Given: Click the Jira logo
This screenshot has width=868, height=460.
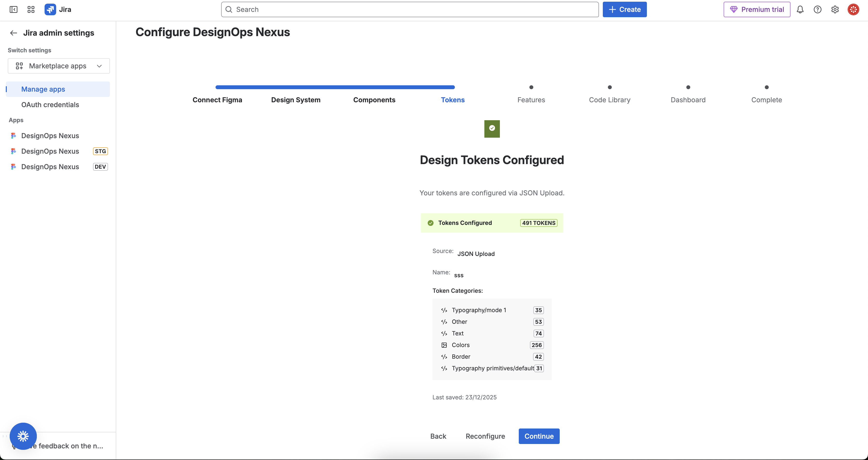Looking at the screenshot, I should (51, 9).
